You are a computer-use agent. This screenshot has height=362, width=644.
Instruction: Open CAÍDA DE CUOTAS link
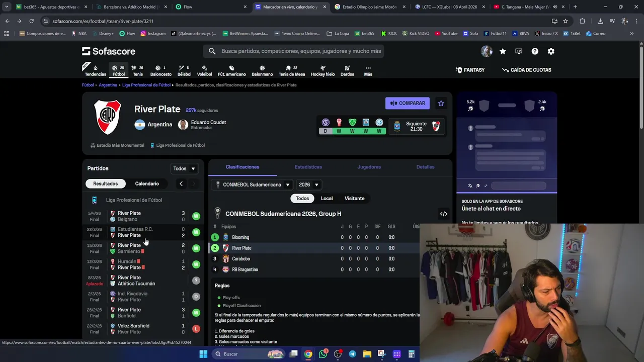pos(527,70)
